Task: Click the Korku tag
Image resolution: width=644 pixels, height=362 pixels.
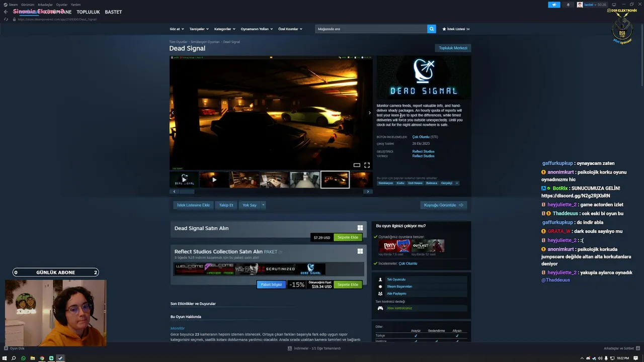Action: pyautogui.click(x=400, y=183)
